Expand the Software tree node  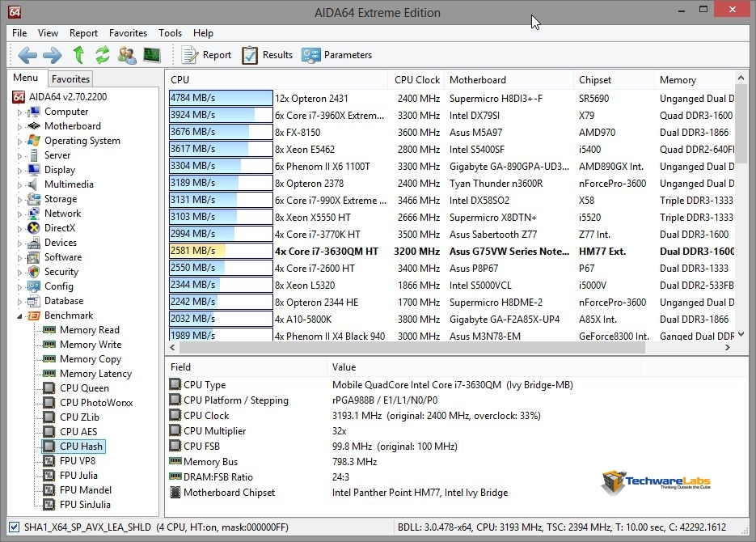[19, 258]
